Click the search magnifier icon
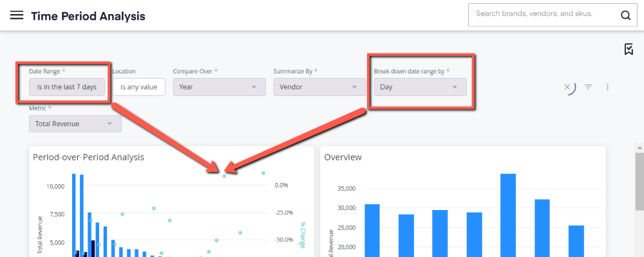Viewport: 644px width, 257px height. (625, 15)
